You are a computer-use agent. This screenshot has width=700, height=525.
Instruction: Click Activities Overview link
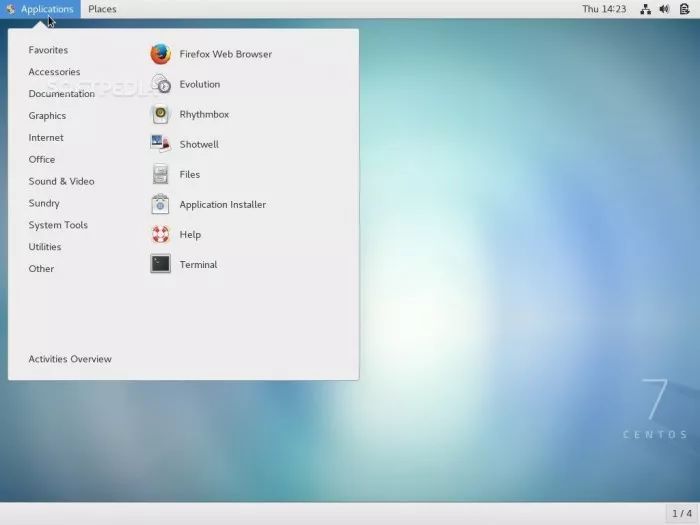(70, 359)
